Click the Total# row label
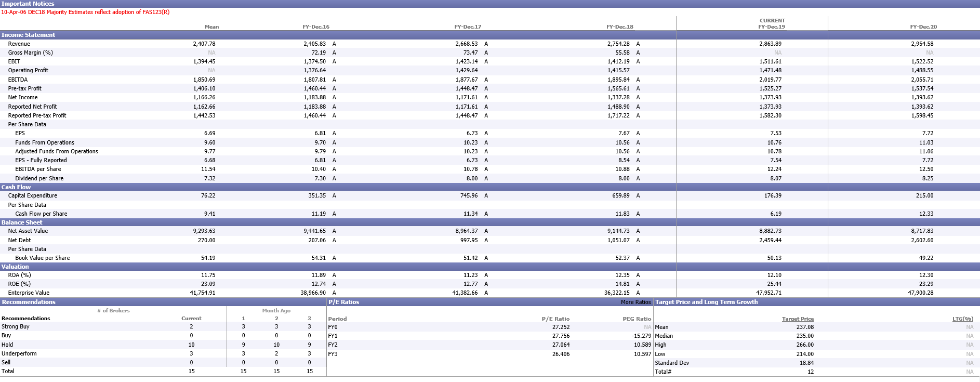This screenshot has width=980, height=382. 663,372
